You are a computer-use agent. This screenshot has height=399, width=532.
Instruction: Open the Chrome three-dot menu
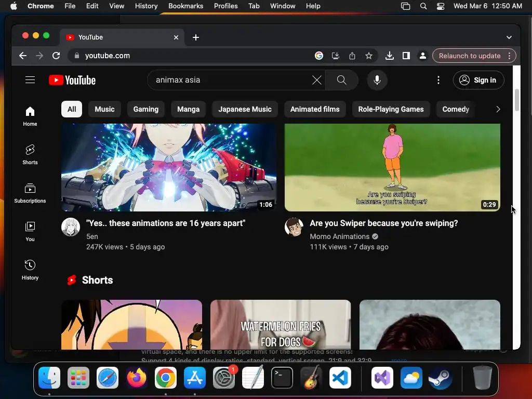509,56
